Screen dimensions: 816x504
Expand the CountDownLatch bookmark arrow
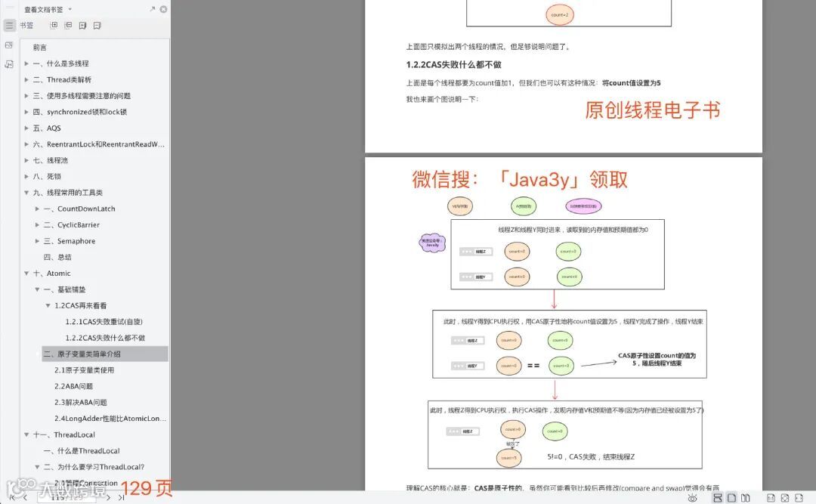[37, 209]
